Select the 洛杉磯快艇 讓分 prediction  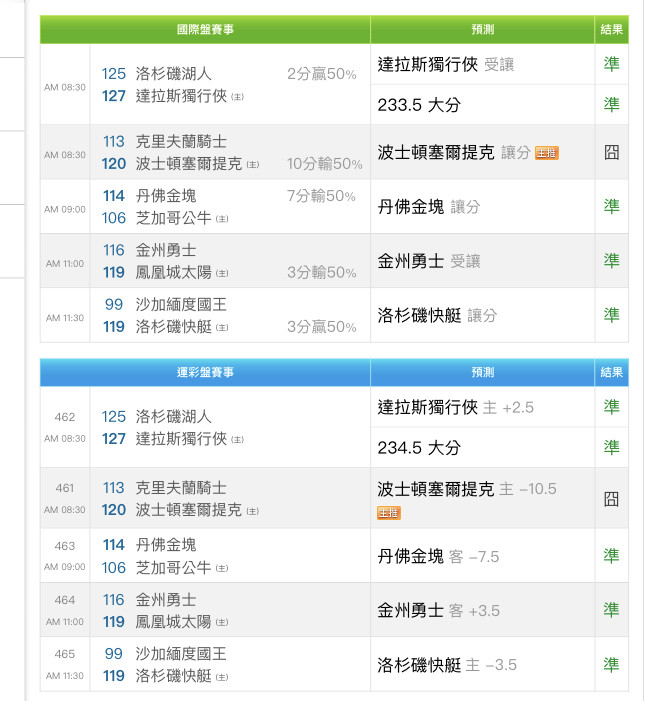point(437,315)
